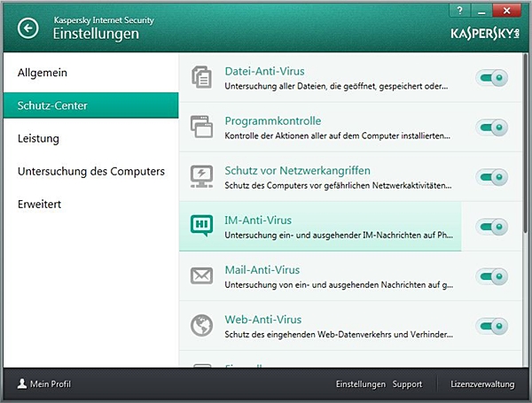
Task: Minimize the Kaspersky window
Action: (481, 11)
